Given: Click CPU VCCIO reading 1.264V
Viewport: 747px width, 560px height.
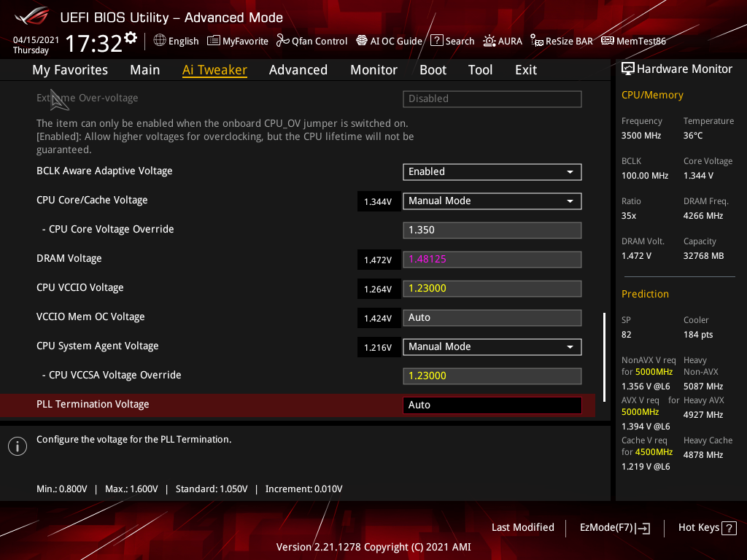Looking at the screenshot, I should [379, 289].
